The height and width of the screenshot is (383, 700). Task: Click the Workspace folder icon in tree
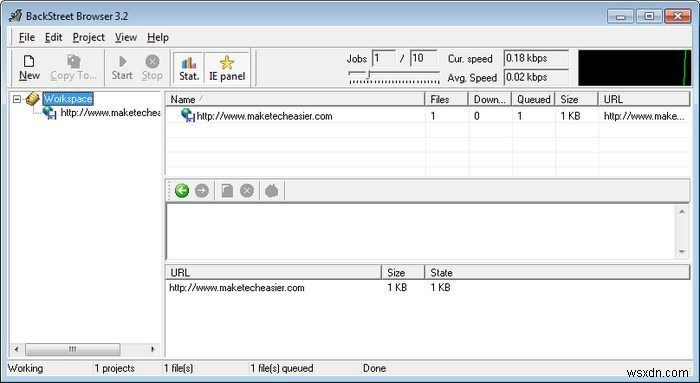click(33, 99)
